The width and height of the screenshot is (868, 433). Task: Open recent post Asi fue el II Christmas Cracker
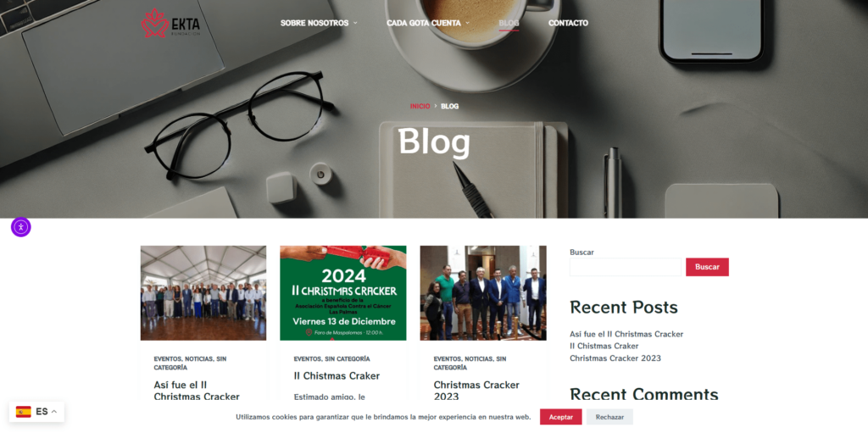pyautogui.click(x=626, y=335)
